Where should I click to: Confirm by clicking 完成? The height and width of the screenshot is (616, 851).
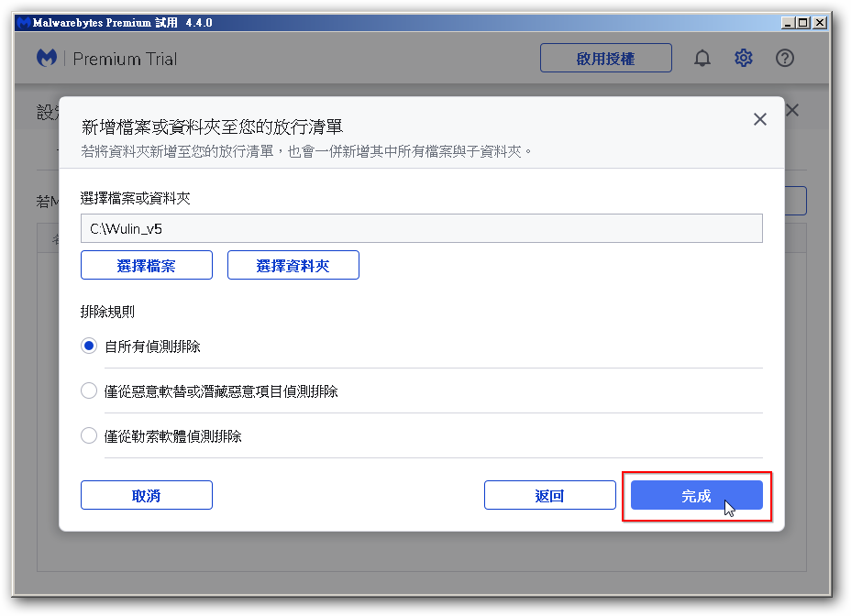[x=696, y=496]
